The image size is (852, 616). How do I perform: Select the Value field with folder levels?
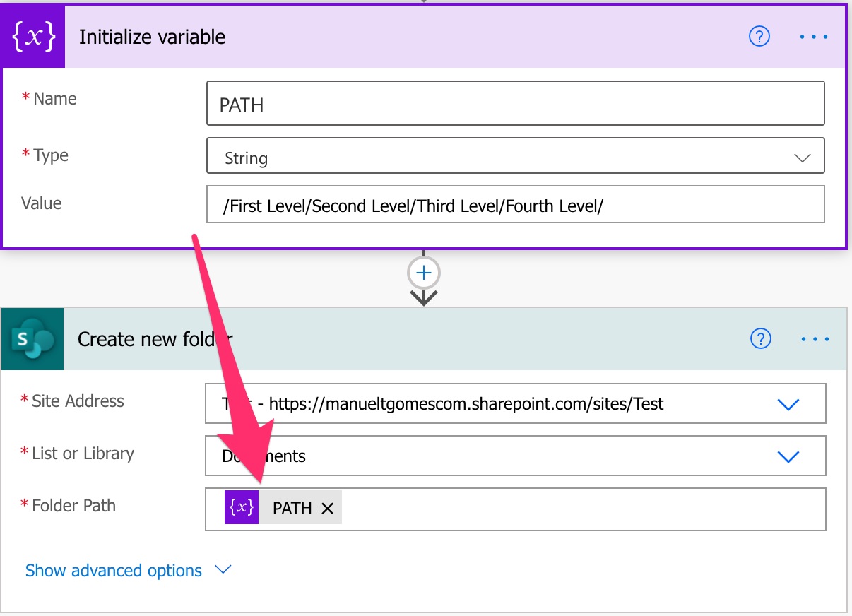tap(515, 204)
